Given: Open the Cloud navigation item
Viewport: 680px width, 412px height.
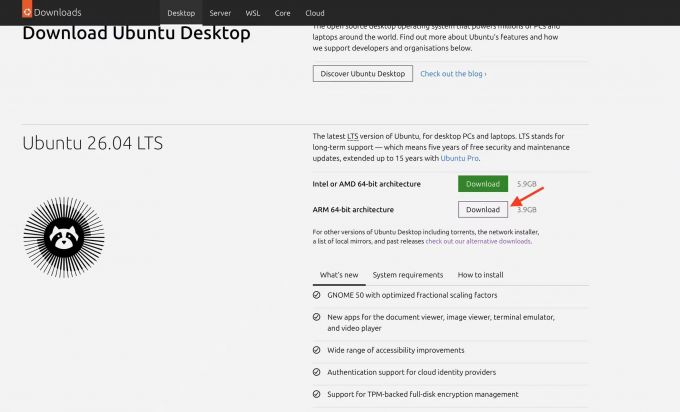Looking at the screenshot, I should (x=315, y=13).
